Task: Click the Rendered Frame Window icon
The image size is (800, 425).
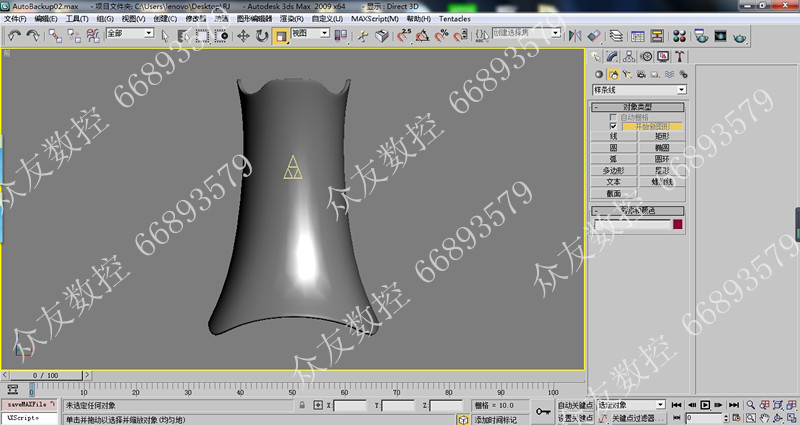Action: [x=720, y=36]
